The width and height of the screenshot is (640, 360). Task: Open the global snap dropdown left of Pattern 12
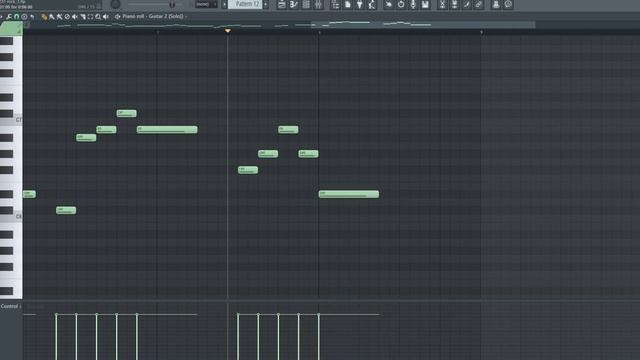(x=206, y=4)
